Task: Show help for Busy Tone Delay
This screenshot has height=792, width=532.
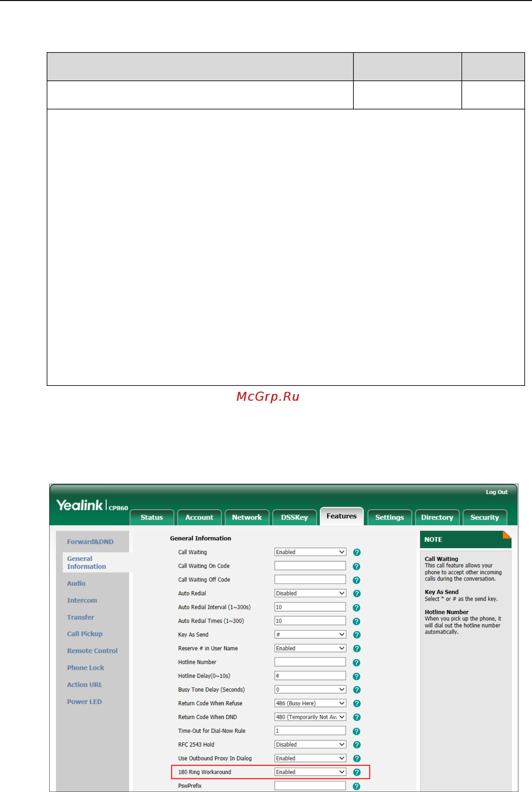Action: 357,690
